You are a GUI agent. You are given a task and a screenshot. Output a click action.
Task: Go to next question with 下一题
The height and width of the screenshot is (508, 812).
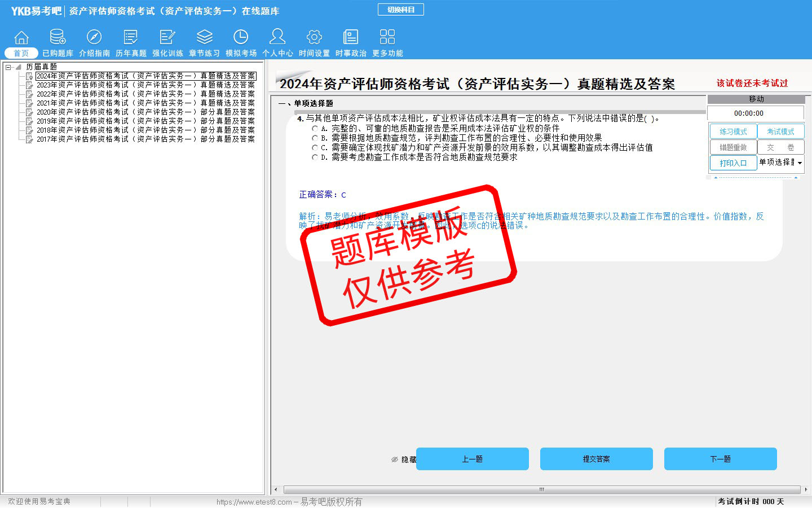(x=720, y=459)
